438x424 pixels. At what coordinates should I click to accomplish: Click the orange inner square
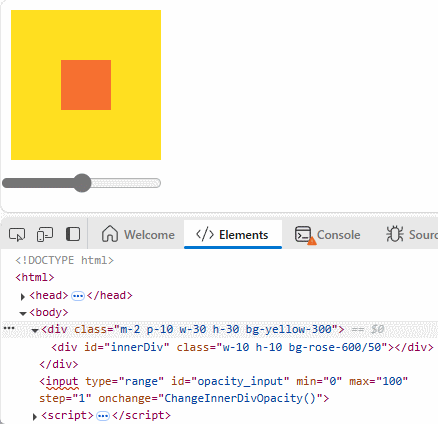tap(86, 85)
